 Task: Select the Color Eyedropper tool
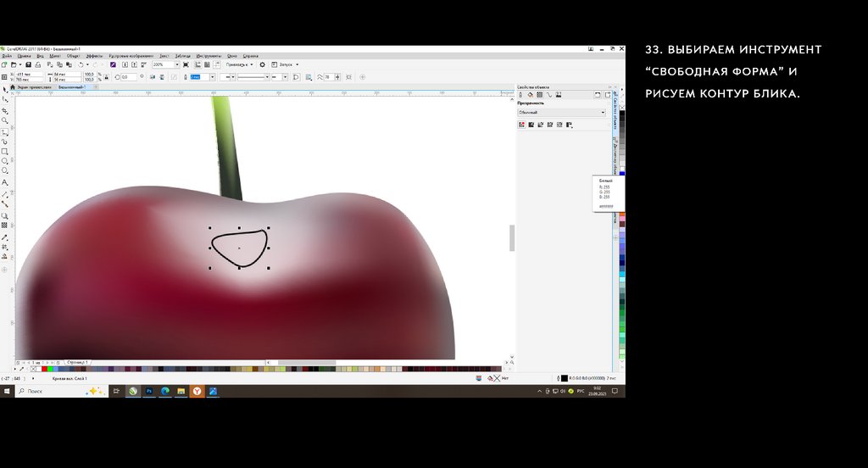pos(5,237)
